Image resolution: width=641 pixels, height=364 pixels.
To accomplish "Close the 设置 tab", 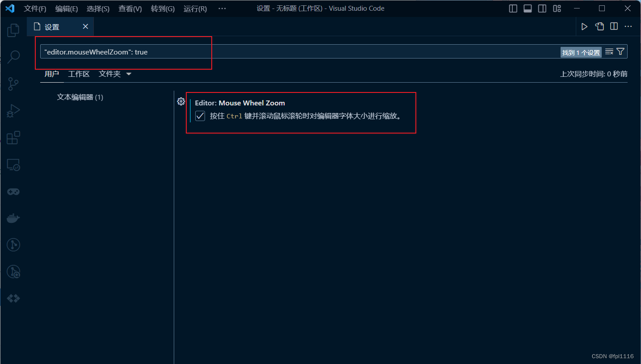I will click(85, 27).
